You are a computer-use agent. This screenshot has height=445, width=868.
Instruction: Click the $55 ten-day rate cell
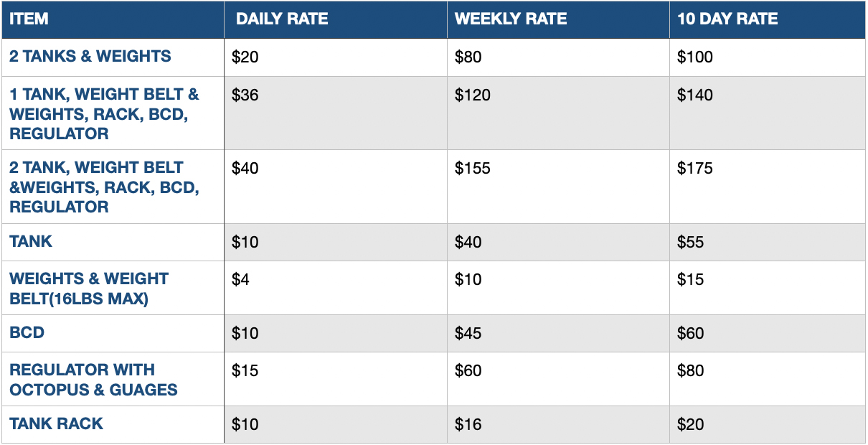tap(691, 242)
